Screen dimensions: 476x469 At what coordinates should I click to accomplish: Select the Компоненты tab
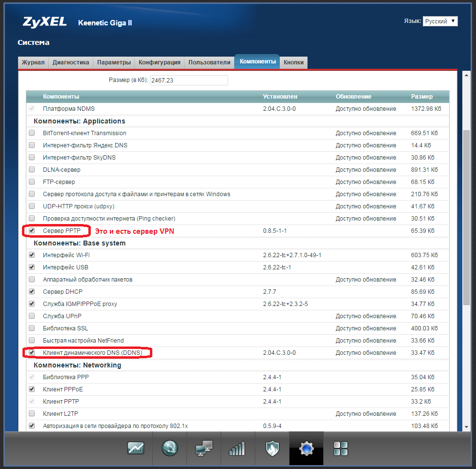coord(257,61)
